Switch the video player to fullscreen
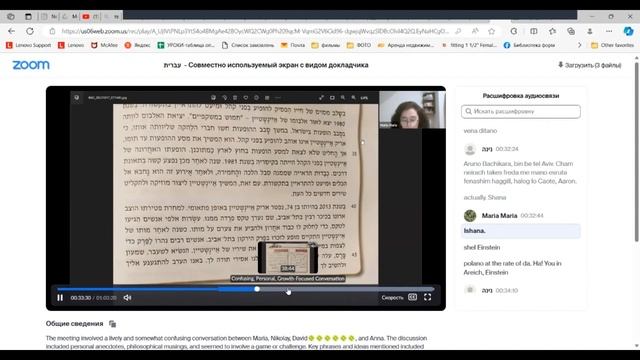Viewport: 640px width, 360px height. [427, 297]
